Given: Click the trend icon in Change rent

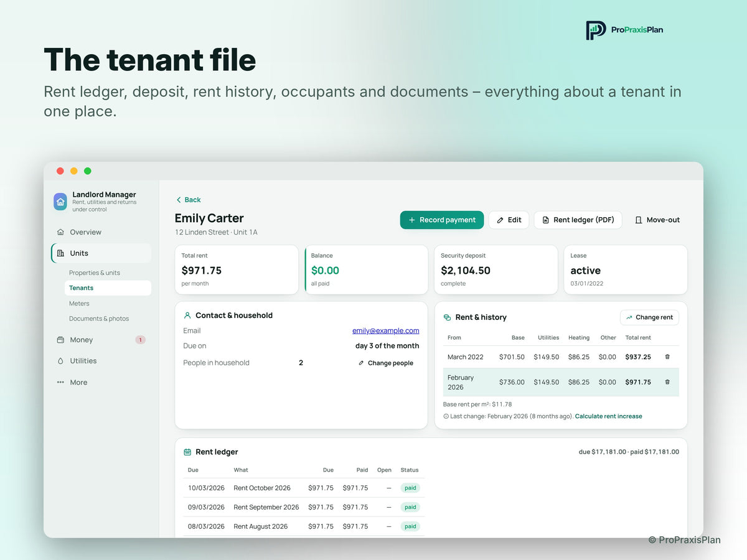Looking at the screenshot, I should tap(629, 317).
